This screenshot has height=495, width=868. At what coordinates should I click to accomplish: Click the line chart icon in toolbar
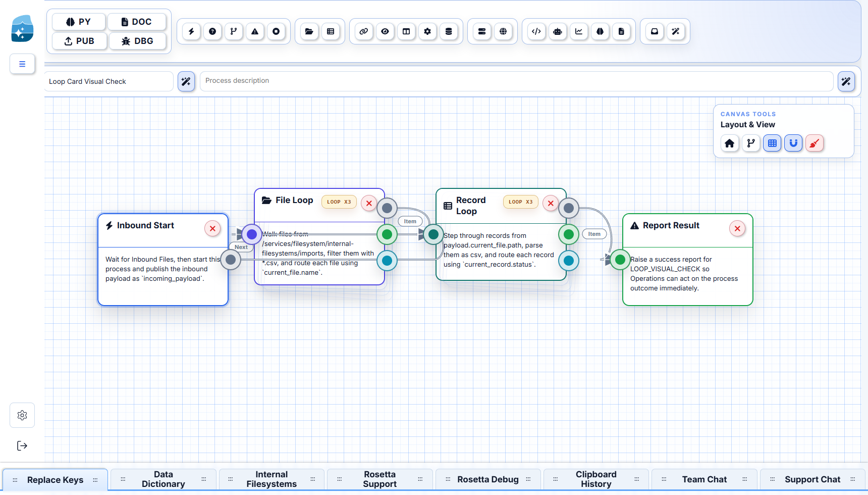pyautogui.click(x=579, y=31)
